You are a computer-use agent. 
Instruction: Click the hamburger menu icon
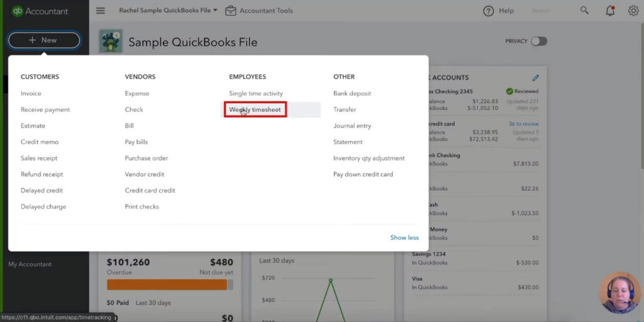[x=101, y=11]
